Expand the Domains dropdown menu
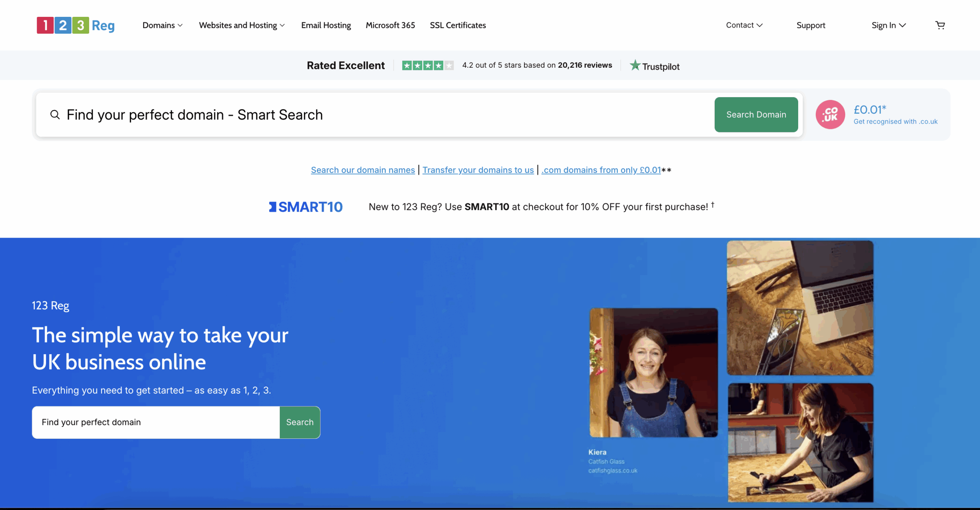Viewport: 980px width, 510px height. 162,25
